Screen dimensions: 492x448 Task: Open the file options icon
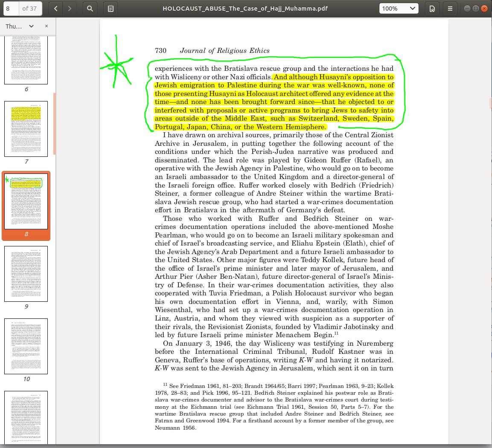pyautogui.click(x=432, y=8)
